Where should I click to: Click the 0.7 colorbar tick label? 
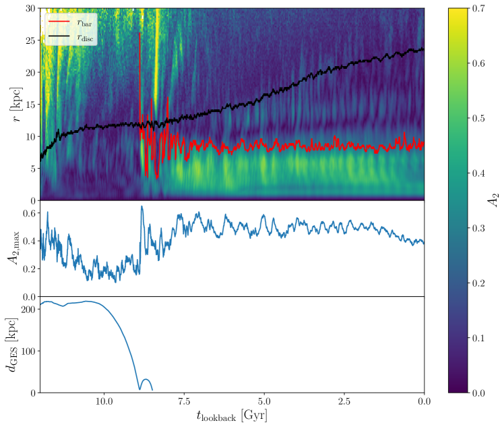478,8
